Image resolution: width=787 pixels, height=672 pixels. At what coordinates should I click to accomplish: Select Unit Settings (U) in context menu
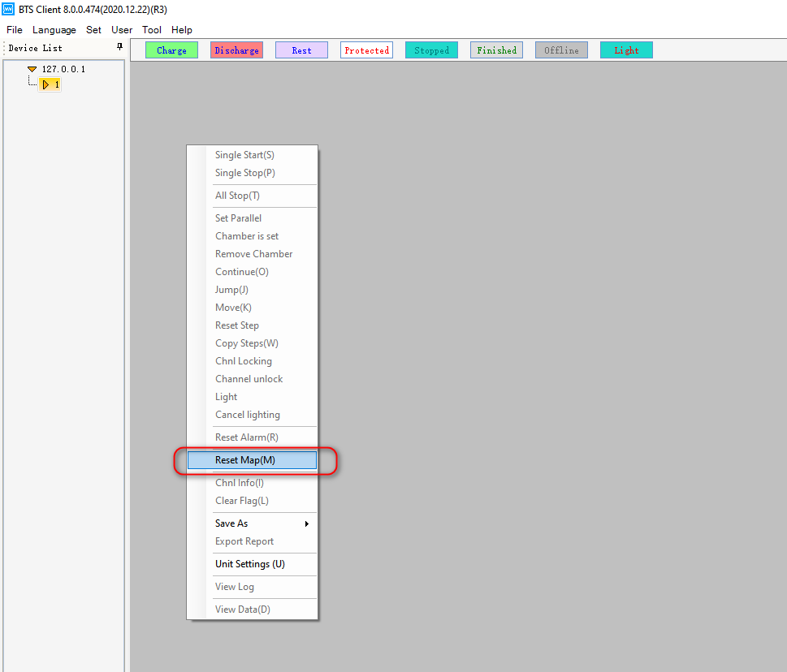pyautogui.click(x=250, y=564)
